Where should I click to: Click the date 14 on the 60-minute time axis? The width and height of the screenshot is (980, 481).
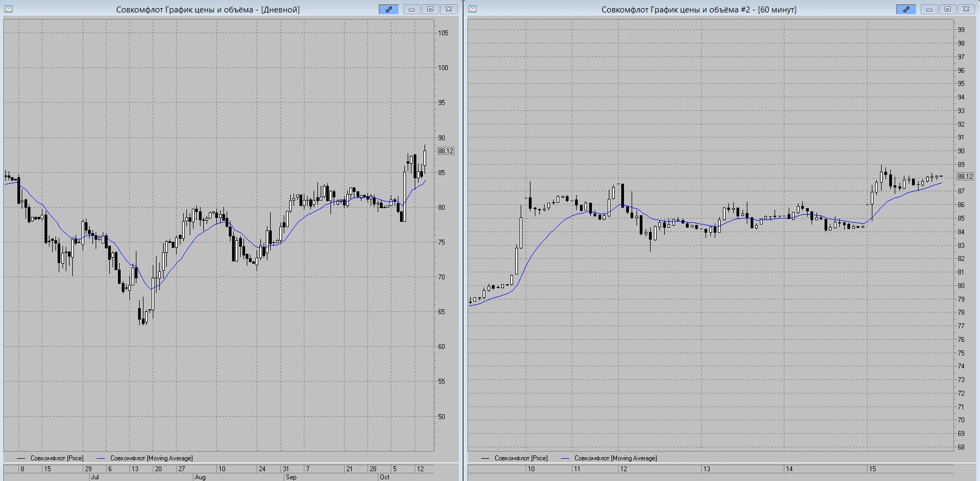[789, 469]
